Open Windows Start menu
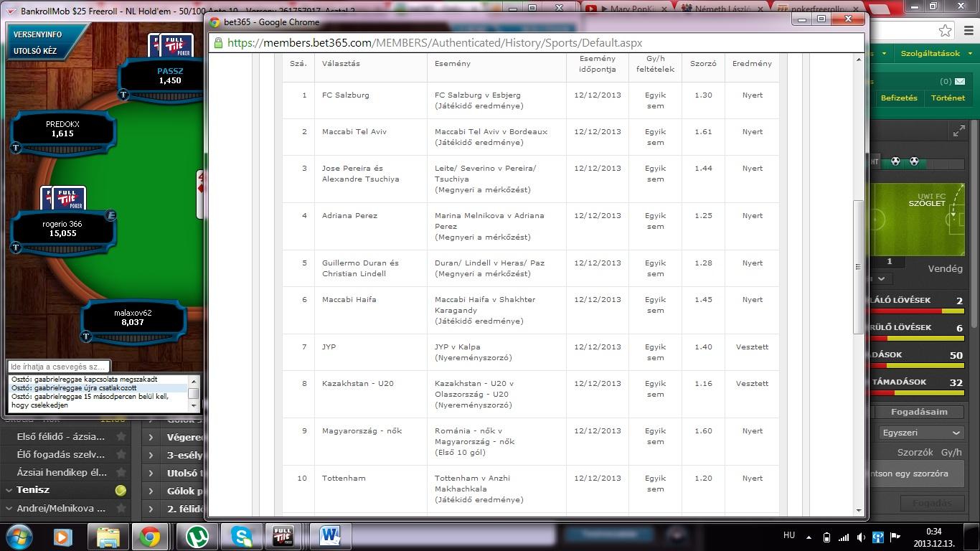980x551 pixels. click(x=20, y=537)
